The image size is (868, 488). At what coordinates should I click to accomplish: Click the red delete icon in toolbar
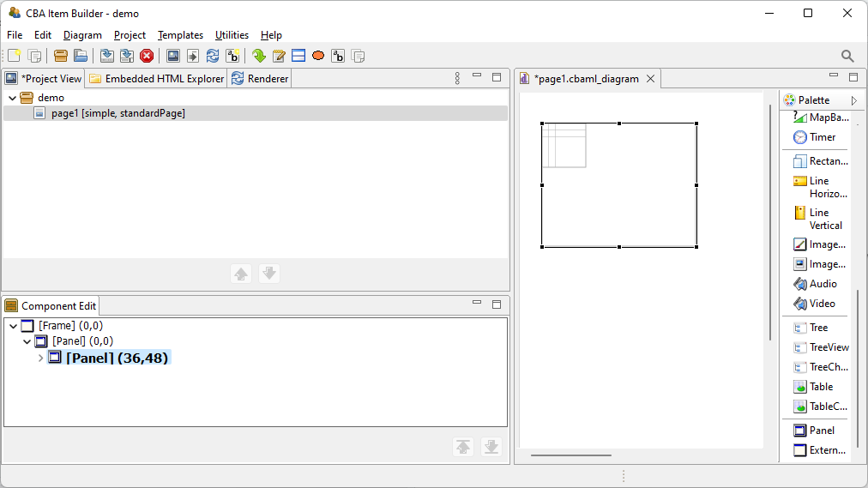(x=147, y=56)
